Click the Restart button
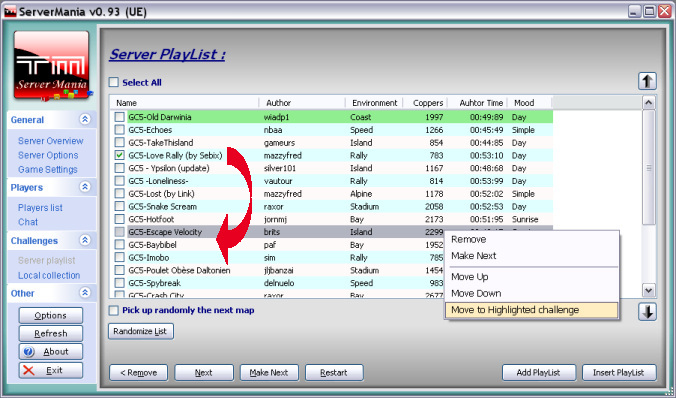The height and width of the screenshot is (398, 676). (x=334, y=373)
